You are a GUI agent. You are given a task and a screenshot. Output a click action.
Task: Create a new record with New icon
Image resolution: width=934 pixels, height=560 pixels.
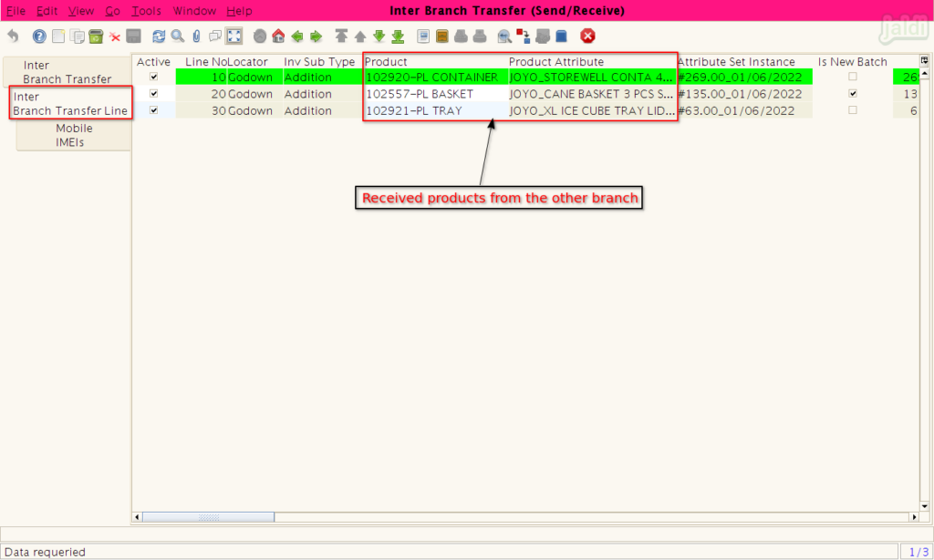click(x=58, y=36)
